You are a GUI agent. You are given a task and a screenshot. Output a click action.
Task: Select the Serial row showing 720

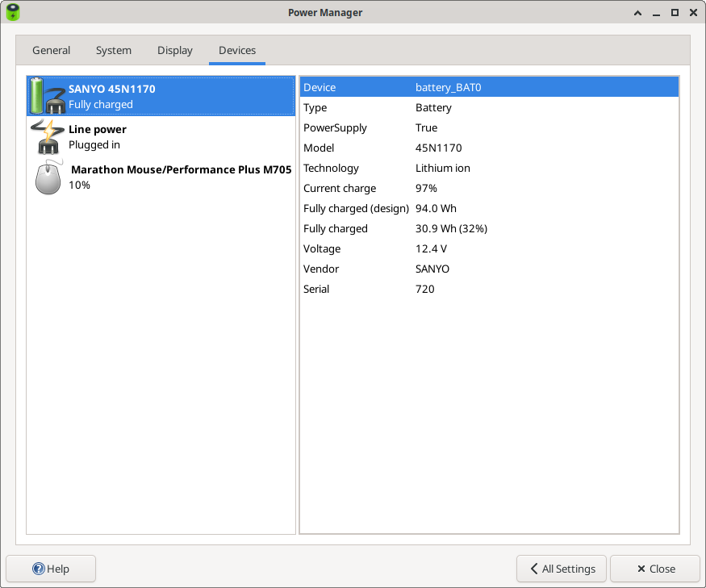point(488,289)
